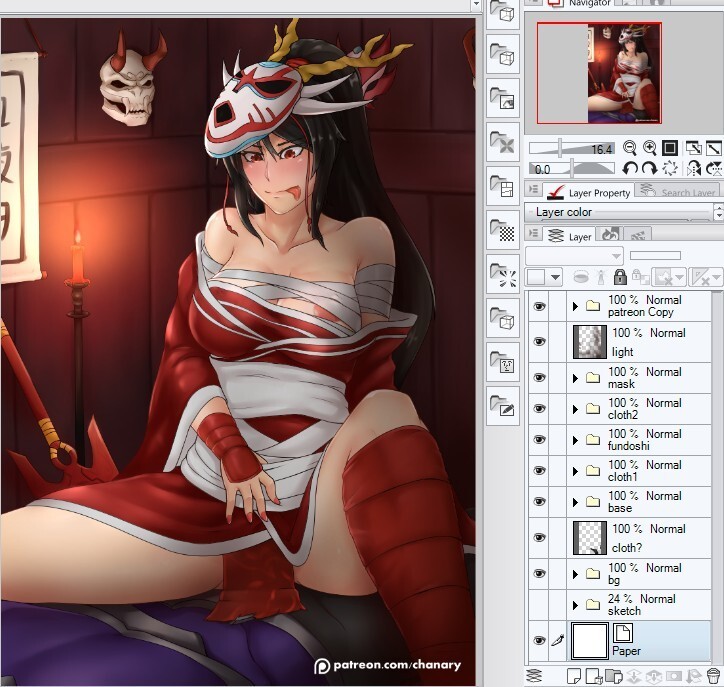Screen dimensions: 724x687
Task: Expand the bg folder
Action: pos(575,574)
